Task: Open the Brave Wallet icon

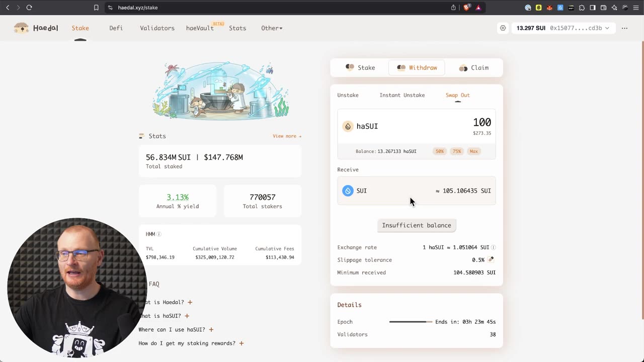Action: (603, 8)
